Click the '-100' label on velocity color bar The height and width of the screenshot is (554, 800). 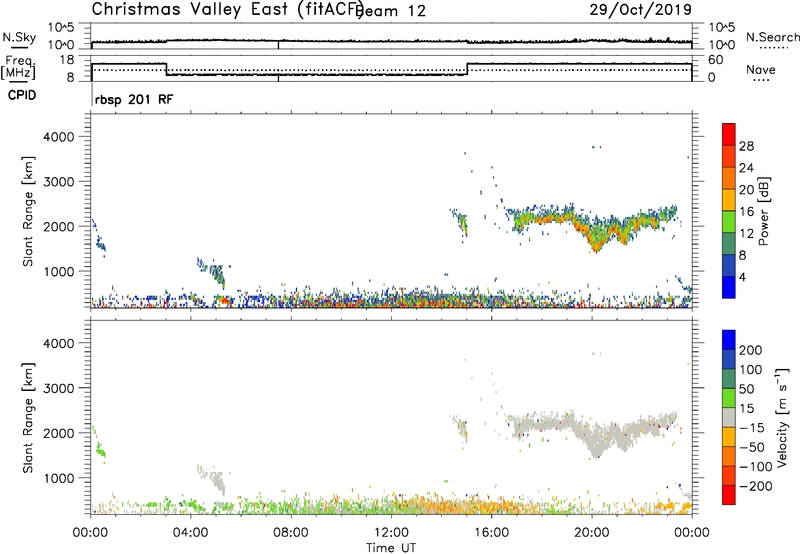(756, 467)
